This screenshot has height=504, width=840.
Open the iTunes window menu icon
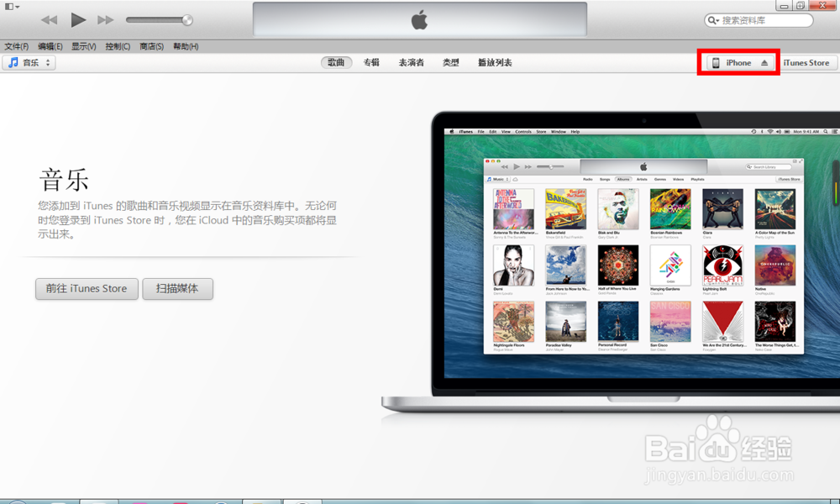click(x=12, y=7)
